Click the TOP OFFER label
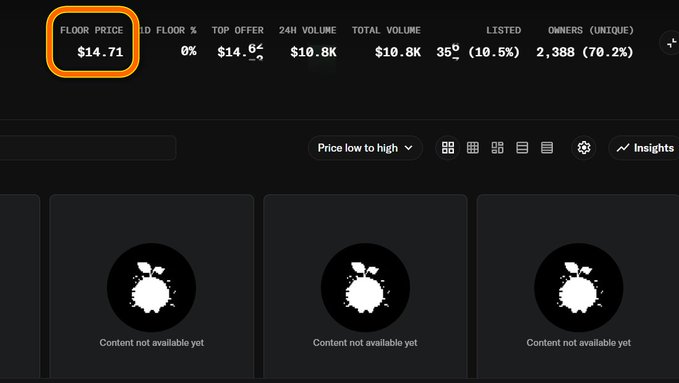 pyautogui.click(x=237, y=30)
